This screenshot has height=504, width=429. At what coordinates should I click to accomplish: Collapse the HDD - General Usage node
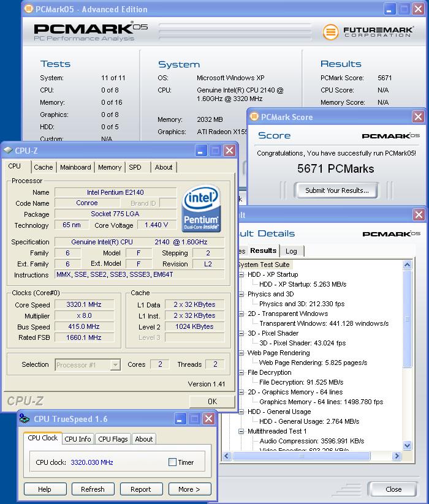point(241,412)
